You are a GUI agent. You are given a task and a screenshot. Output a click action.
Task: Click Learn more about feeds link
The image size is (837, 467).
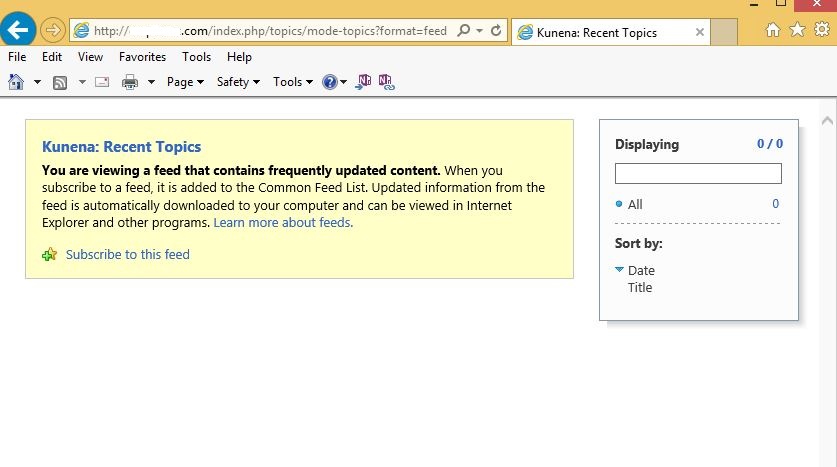pyautogui.click(x=283, y=223)
